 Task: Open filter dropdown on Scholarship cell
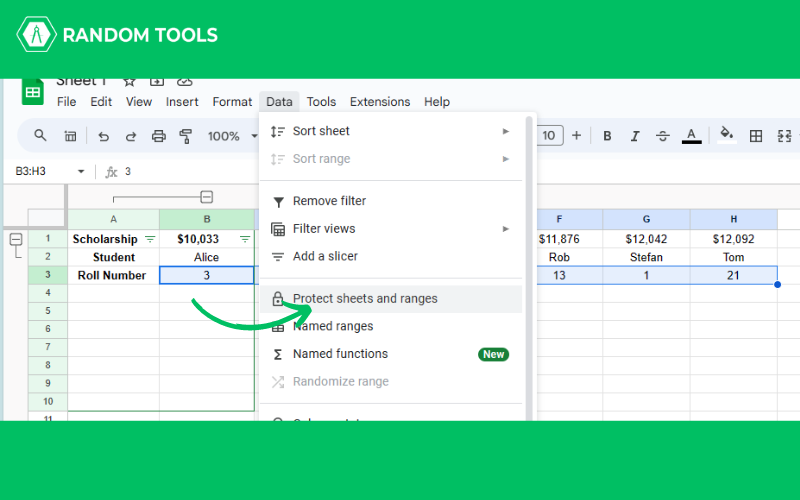[x=150, y=239]
